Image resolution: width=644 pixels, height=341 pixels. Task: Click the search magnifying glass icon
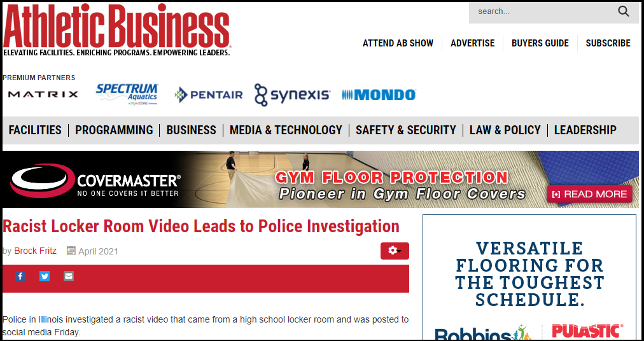pyautogui.click(x=624, y=11)
